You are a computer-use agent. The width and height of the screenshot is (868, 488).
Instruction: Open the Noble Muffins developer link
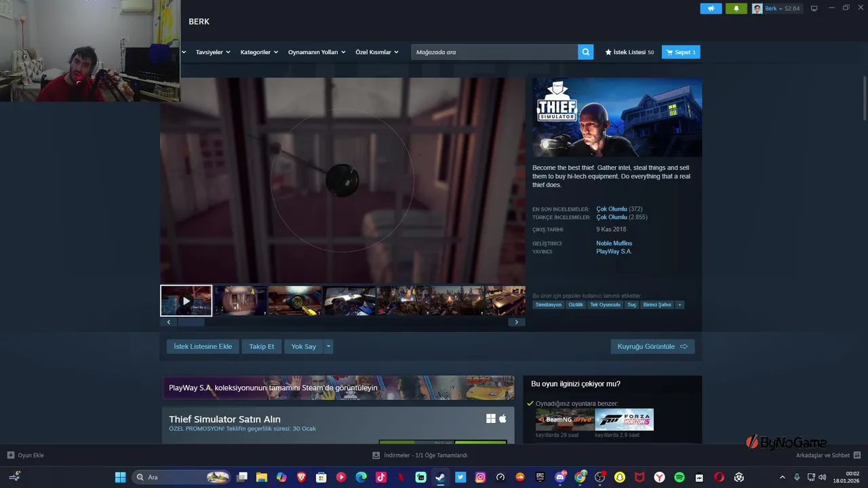pos(614,243)
